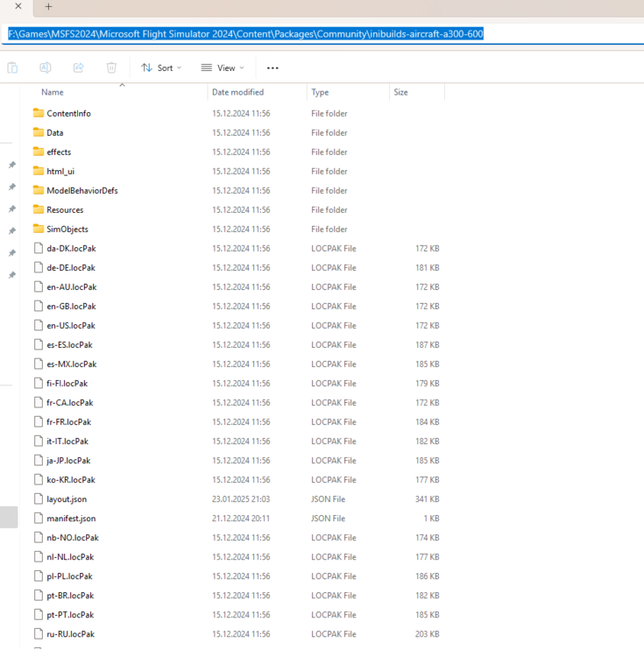The width and height of the screenshot is (644, 657).
Task: Select the manifest.json file
Action: click(71, 518)
